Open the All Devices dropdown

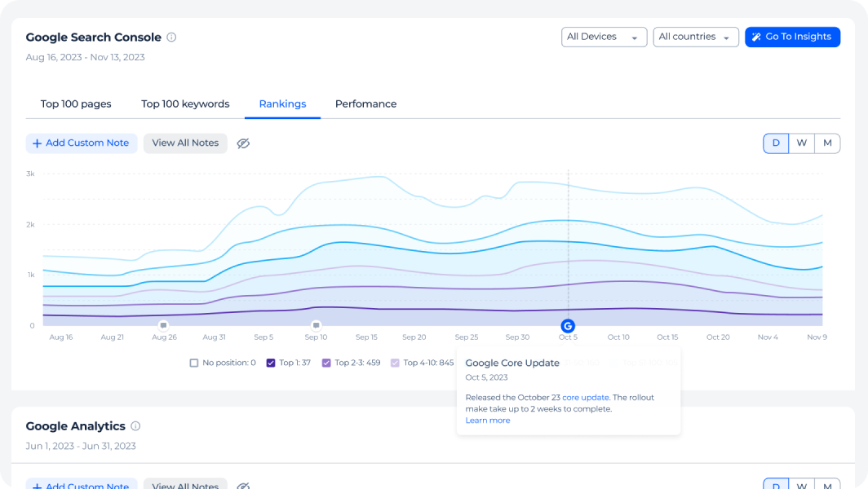click(x=604, y=37)
